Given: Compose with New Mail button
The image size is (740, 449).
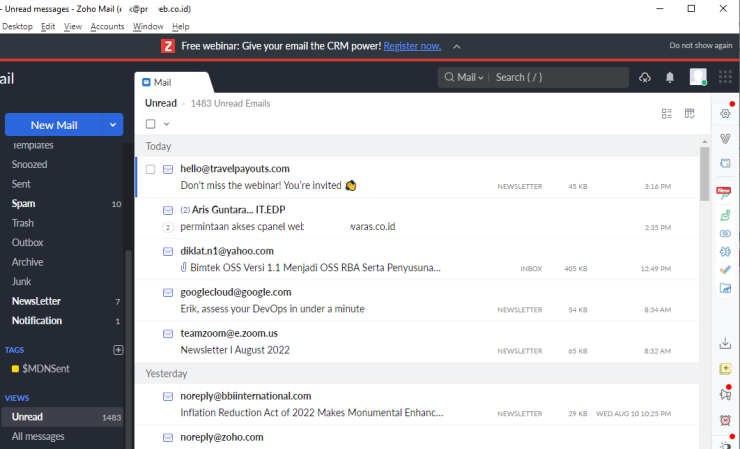Looking at the screenshot, I should click(54, 125).
